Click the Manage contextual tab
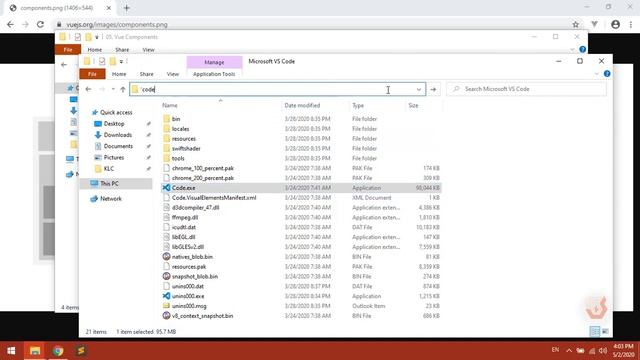Image resolution: width=640 pixels, height=360 pixels. pyautogui.click(x=214, y=62)
